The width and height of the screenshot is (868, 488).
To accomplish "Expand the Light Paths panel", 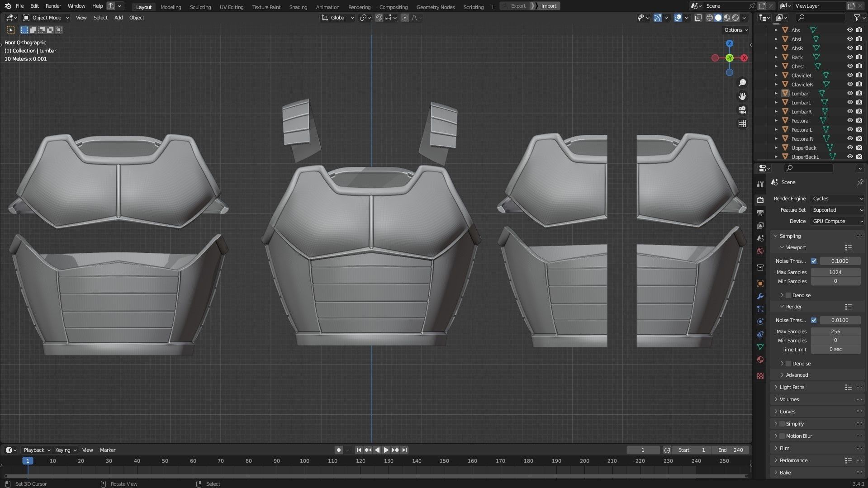I will (792, 387).
